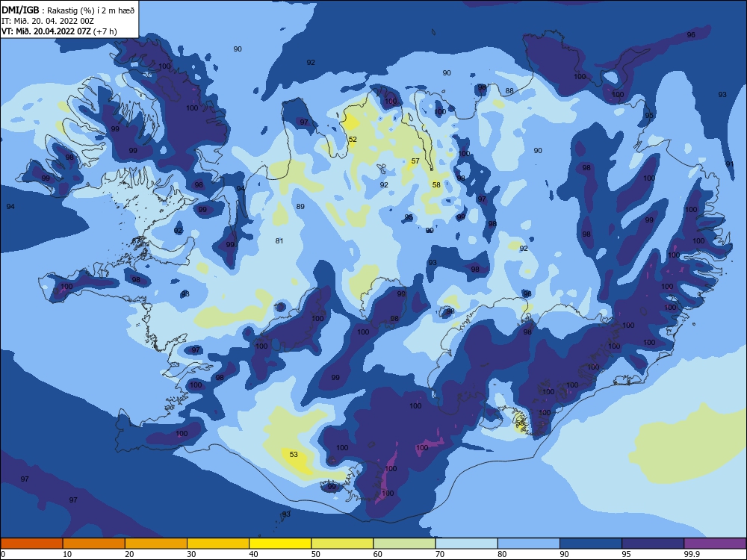The height and width of the screenshot is (560, 747).
Task: Click the humidity value 57 on the map
Action: 415,161
